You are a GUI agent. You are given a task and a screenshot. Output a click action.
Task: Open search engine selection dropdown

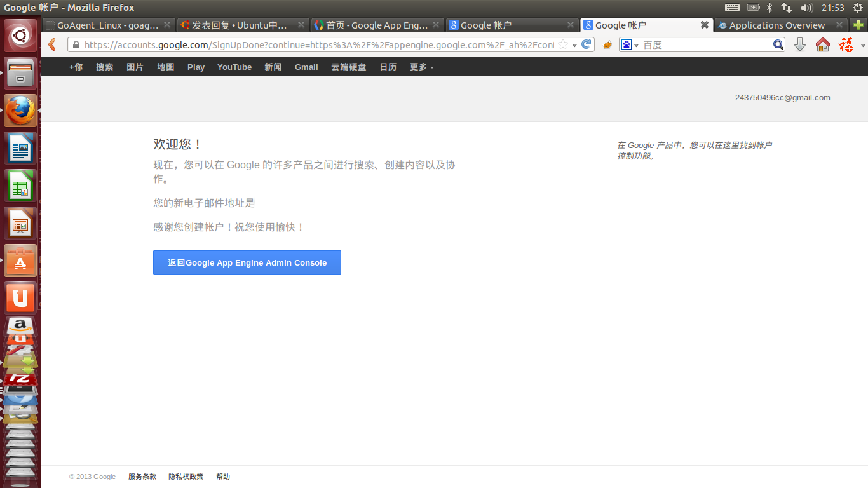point(636,45)
